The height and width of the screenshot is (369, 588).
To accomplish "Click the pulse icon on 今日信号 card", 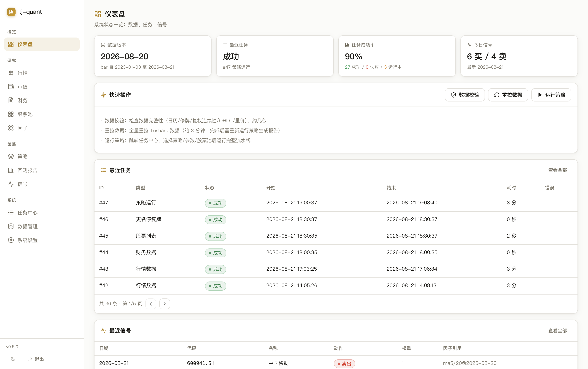I will click(469, 45).
